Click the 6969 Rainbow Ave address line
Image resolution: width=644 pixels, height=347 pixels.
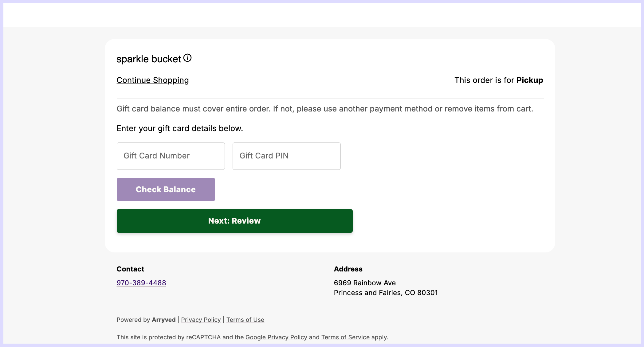point(365,283)
